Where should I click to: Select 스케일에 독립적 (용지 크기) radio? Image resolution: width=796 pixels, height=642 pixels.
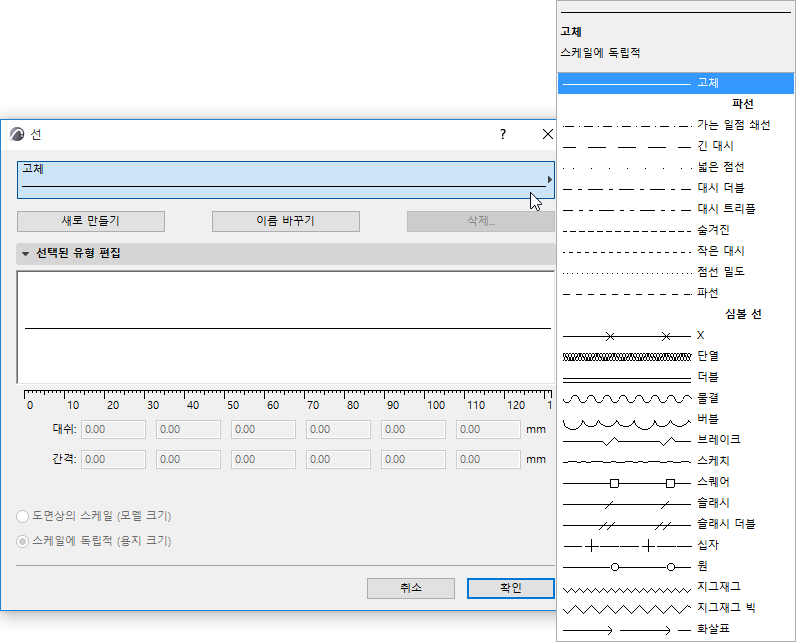pyautogui.click(x=22, y=542)
